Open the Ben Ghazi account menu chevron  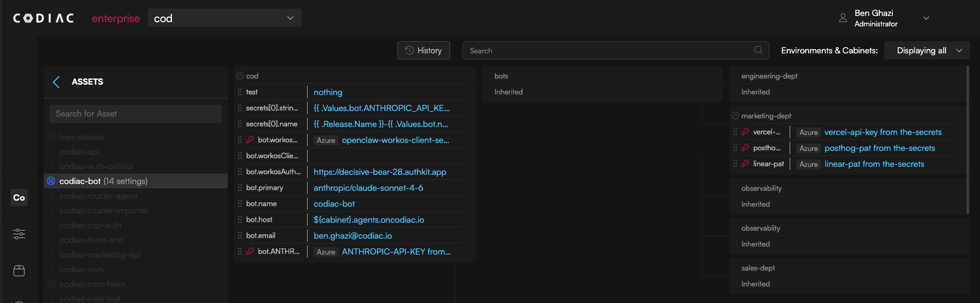(x=927, y=18)
